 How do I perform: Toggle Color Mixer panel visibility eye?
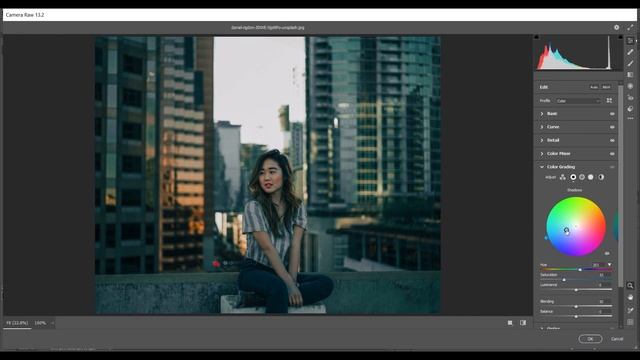coord(612,154)
